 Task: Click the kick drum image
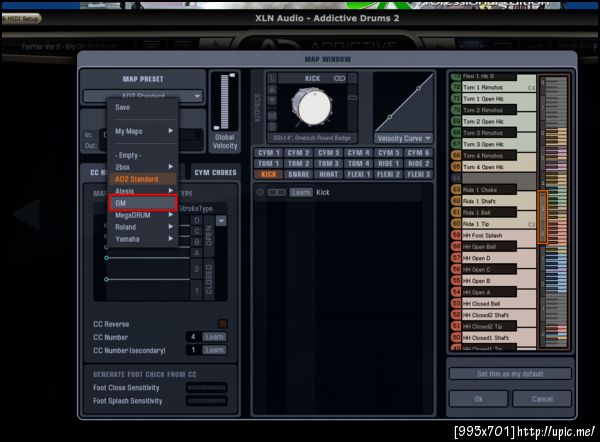(x=311, y=107)
